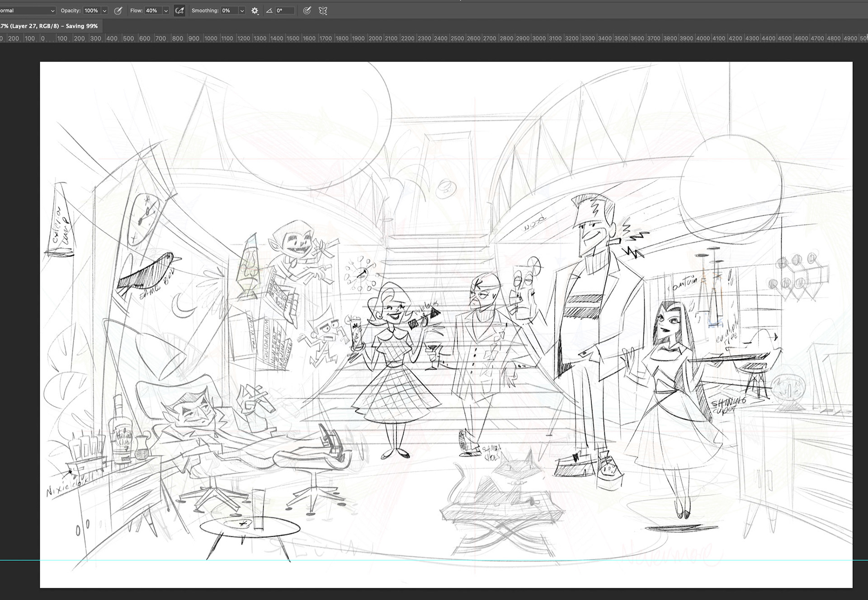
Task: Select the Layer 27 document tab
Action: (50, 26)
